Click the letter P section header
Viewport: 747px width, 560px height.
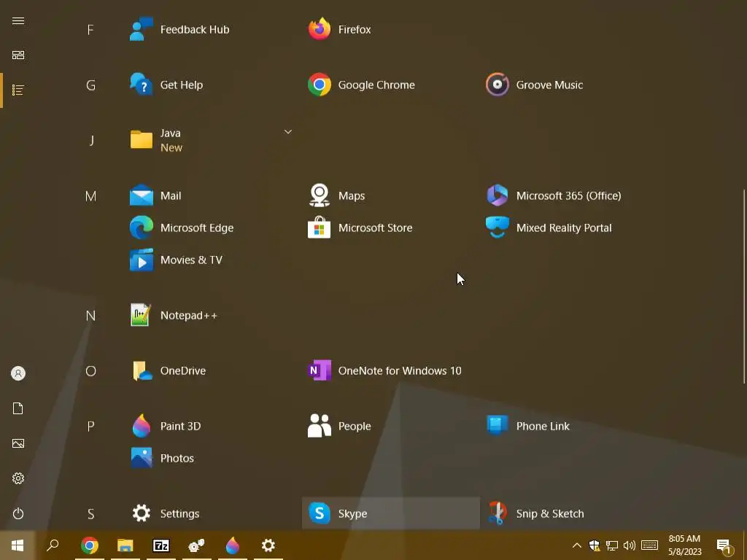click(90, 426)
